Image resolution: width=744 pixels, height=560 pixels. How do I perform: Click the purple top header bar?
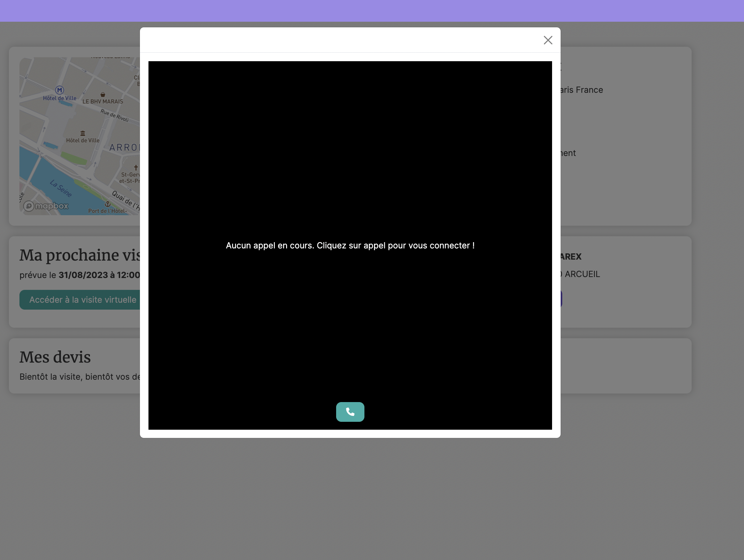pyautogui.click(x=372, y=11)
